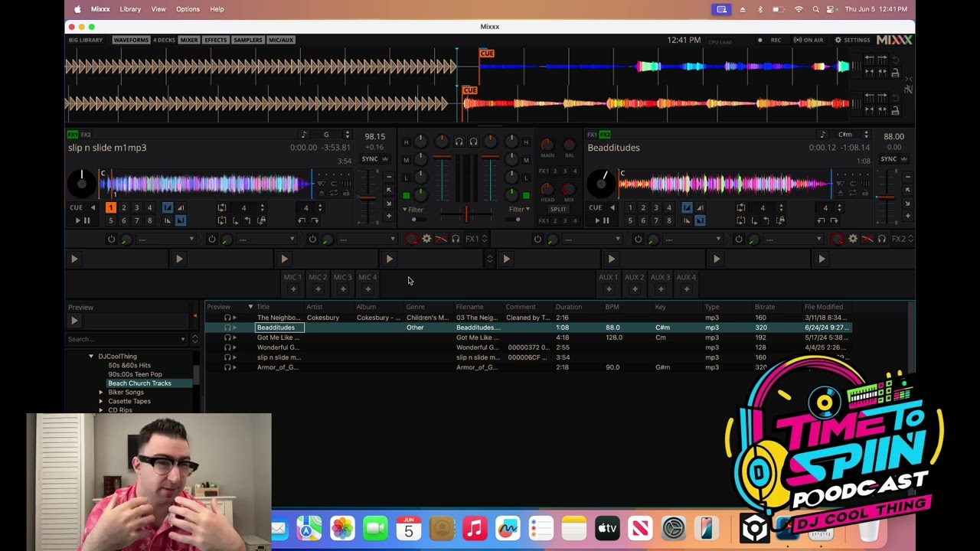Add input on AUX 4
Viewport: 980px width, 551px height.
pyautogui.click(x=686, y=289)
